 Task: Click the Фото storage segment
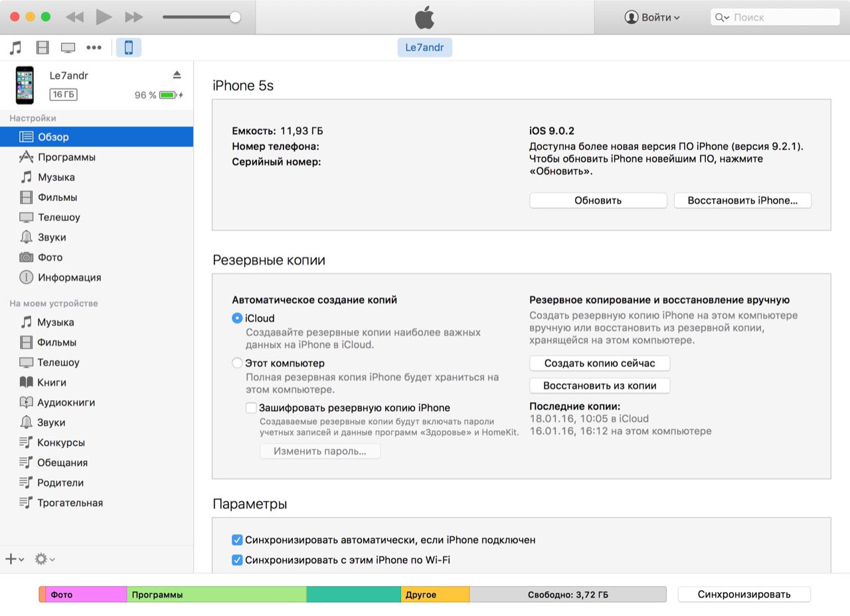point(86,594)
